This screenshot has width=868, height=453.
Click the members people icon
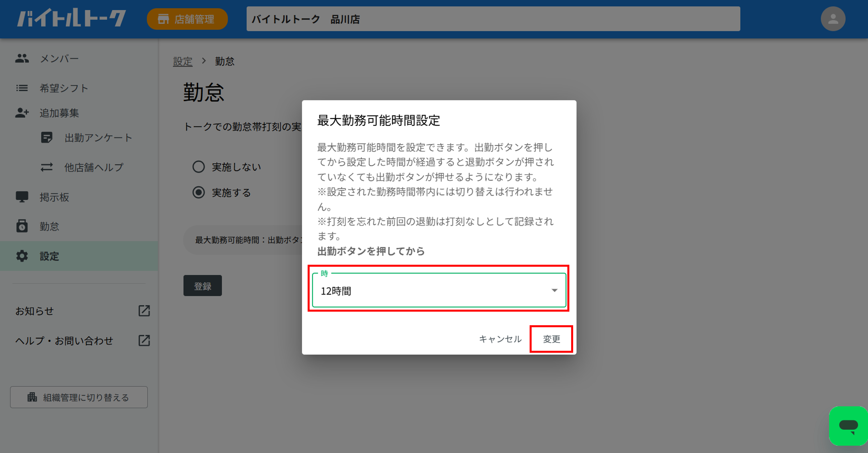(22, 59)
